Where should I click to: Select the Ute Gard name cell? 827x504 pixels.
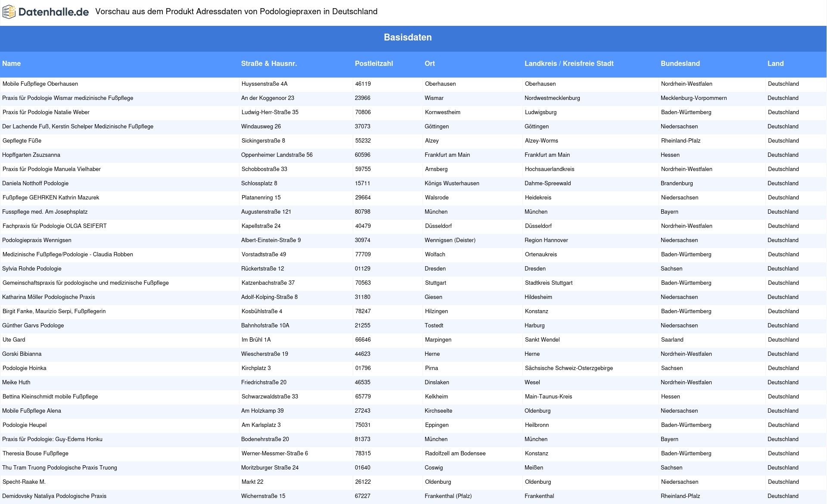[14, 340]
